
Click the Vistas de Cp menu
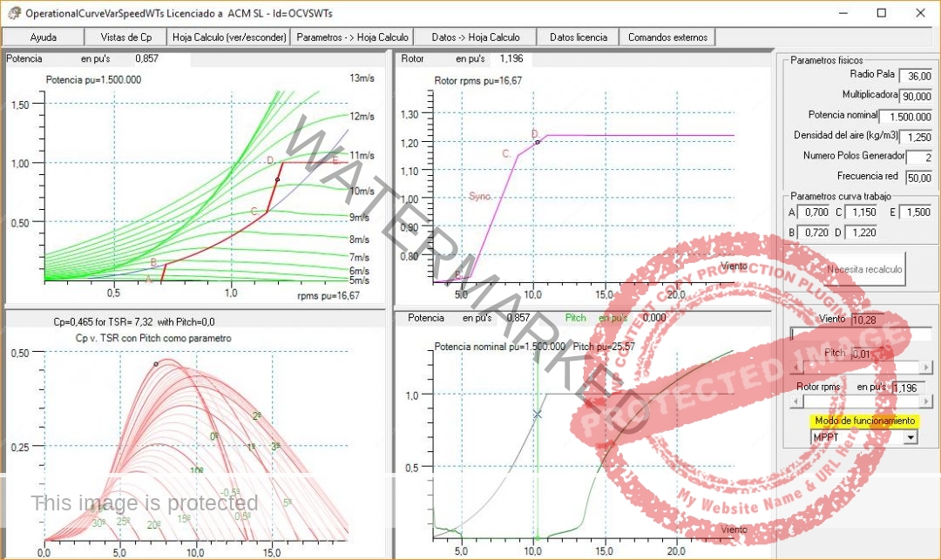click(x=126, y=37)
